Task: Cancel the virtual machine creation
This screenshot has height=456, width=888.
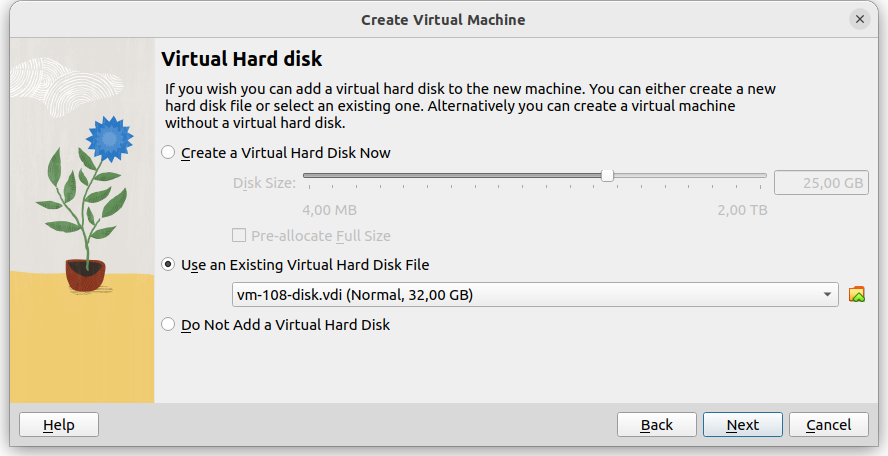Action: (828, 425)
